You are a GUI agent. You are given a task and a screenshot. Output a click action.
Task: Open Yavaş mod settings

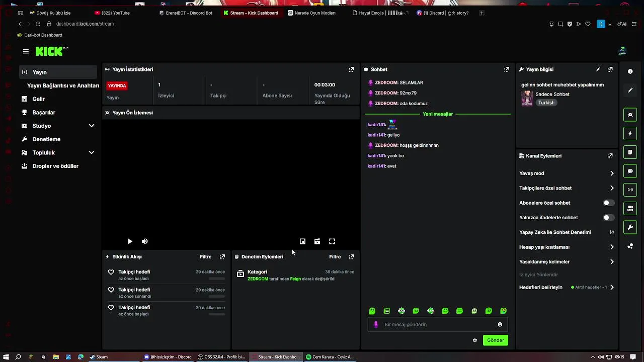pos(567,173)
